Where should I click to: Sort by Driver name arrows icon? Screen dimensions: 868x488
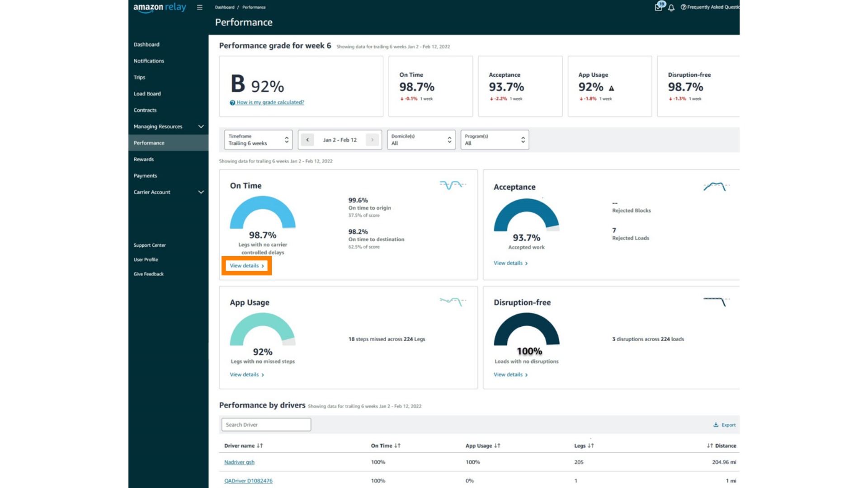[x=259, y=446]
